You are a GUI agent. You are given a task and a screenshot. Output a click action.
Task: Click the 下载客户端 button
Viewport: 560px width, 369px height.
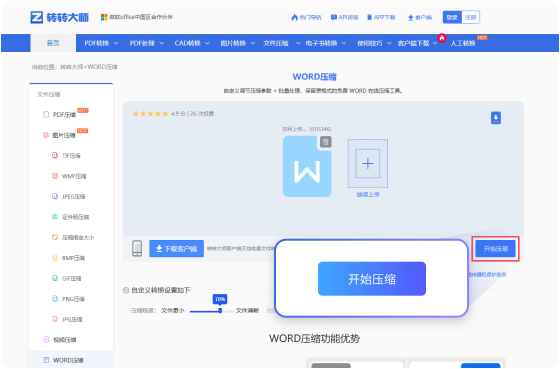point(176,249)
